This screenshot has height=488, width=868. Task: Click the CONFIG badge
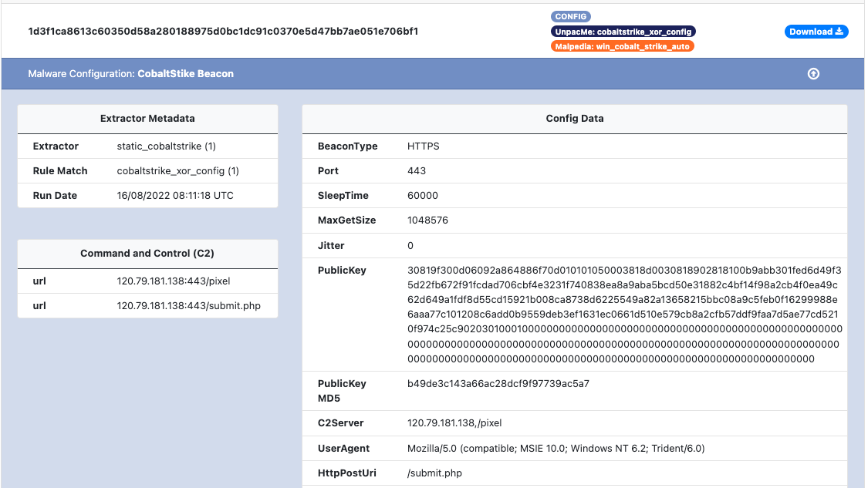pos(570,17)
